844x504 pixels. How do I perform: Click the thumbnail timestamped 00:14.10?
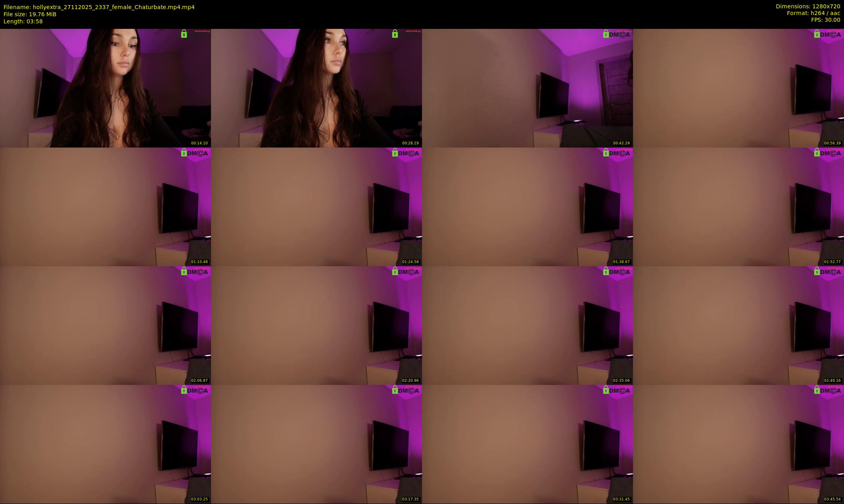tap(105, 88)
